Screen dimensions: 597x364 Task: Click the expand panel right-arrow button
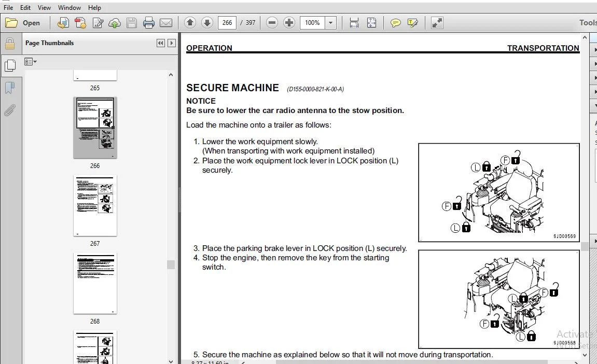tap(172, 43)
